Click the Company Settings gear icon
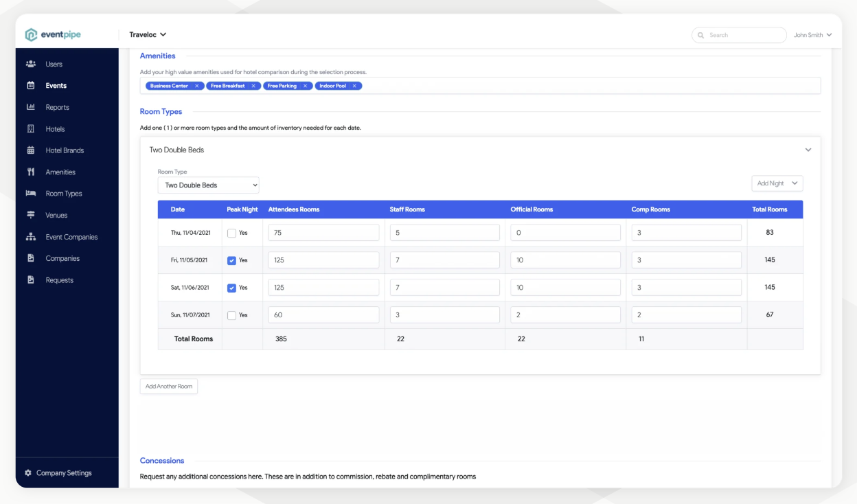 28,473
